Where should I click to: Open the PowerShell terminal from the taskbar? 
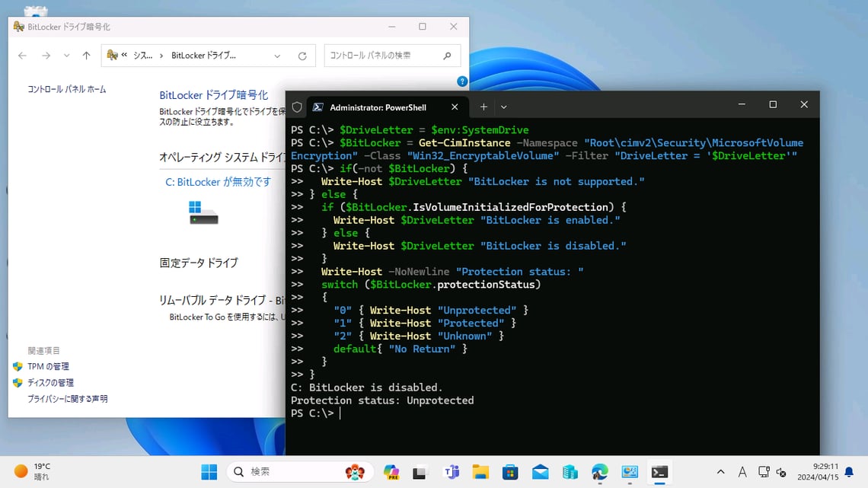tap(659, 472)
